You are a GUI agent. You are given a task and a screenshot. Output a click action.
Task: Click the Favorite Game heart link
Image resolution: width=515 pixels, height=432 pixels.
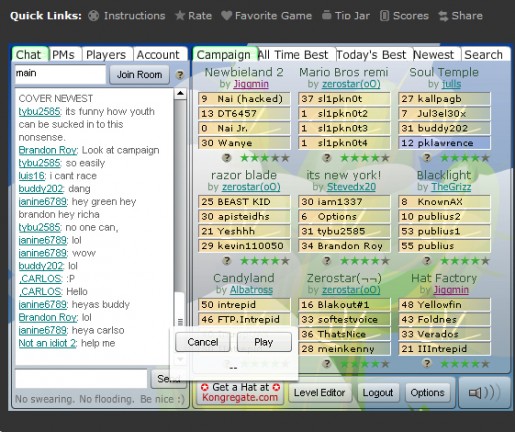266,16
